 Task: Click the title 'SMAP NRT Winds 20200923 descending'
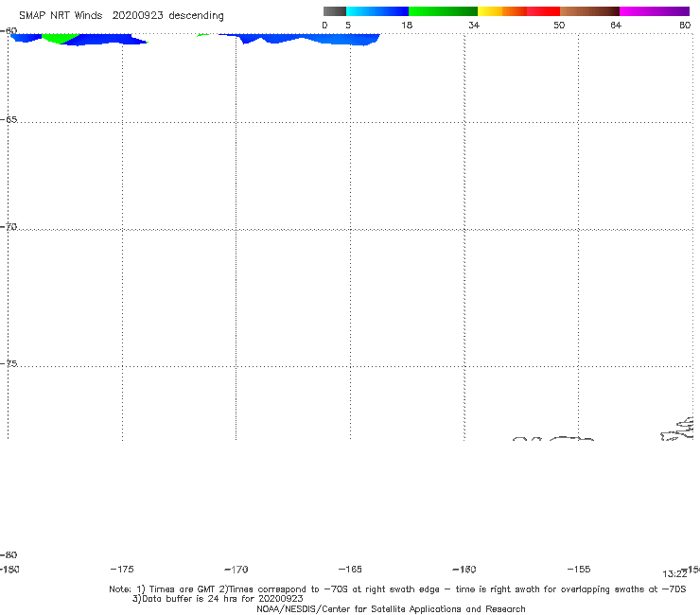(121, 16)
